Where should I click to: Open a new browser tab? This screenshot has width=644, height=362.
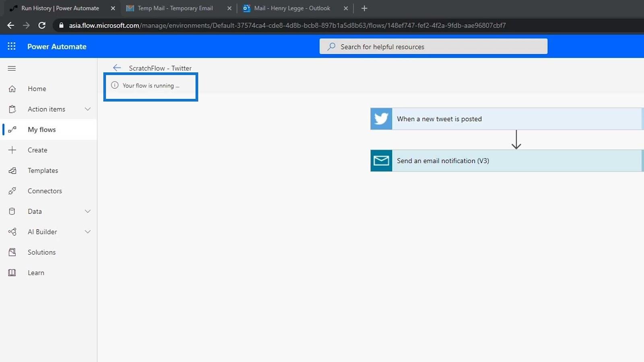click(364, 8)
